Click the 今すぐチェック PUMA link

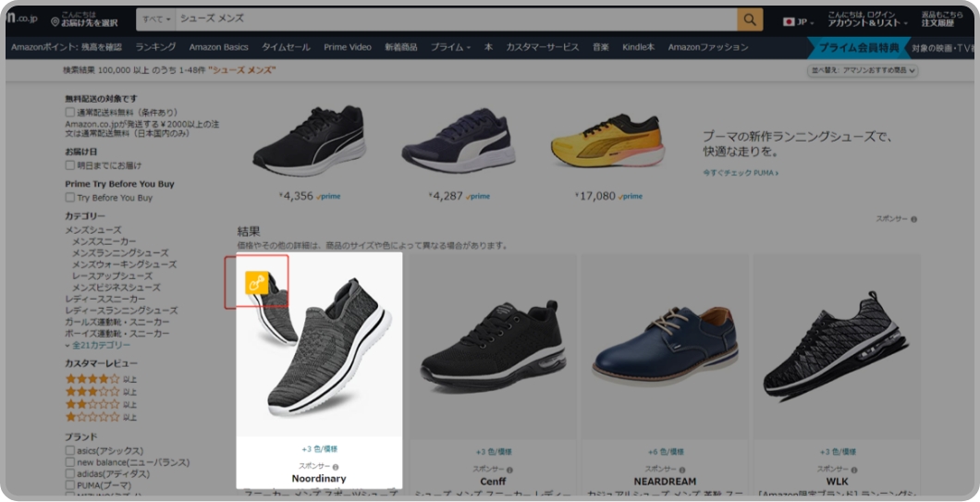pyautogui.click(x=741, y=173)
